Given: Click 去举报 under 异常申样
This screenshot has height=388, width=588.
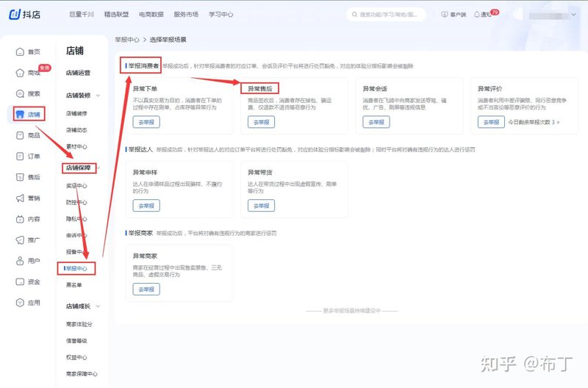Looking at the screenshot, I should (146, 206).
